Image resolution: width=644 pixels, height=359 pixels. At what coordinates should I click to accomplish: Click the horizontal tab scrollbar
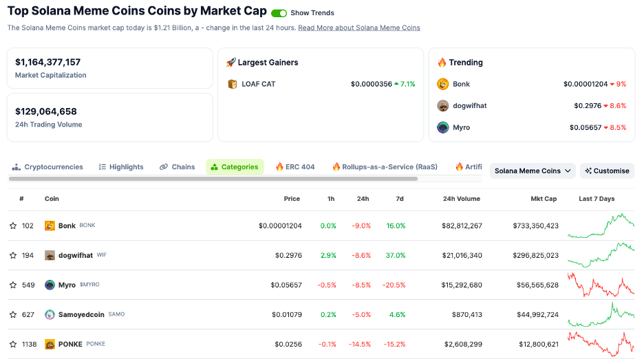213,179
